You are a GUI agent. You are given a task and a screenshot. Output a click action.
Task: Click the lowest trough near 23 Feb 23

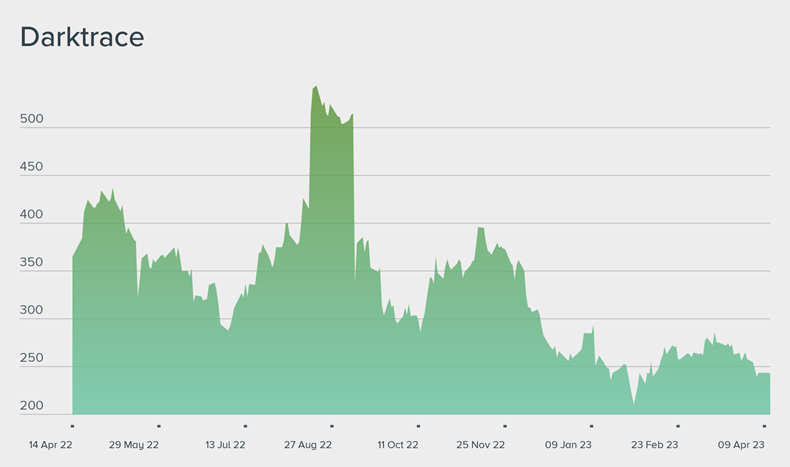click(x=633, y=403)
